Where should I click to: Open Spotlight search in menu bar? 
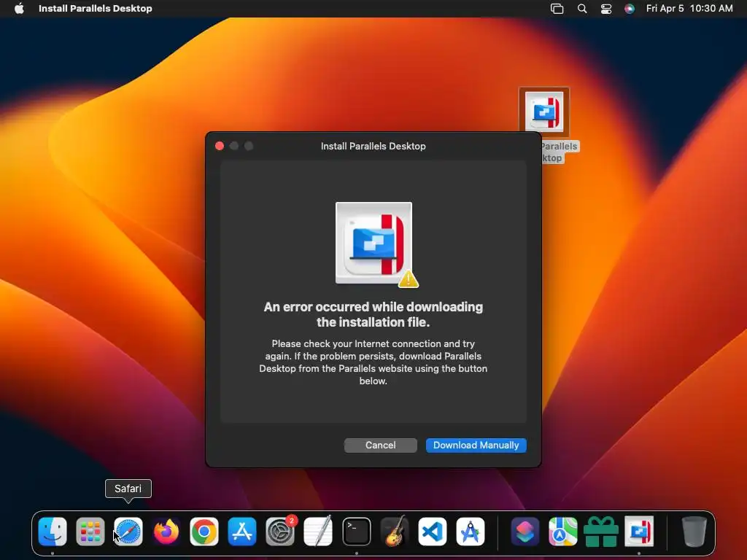point(581,8)
